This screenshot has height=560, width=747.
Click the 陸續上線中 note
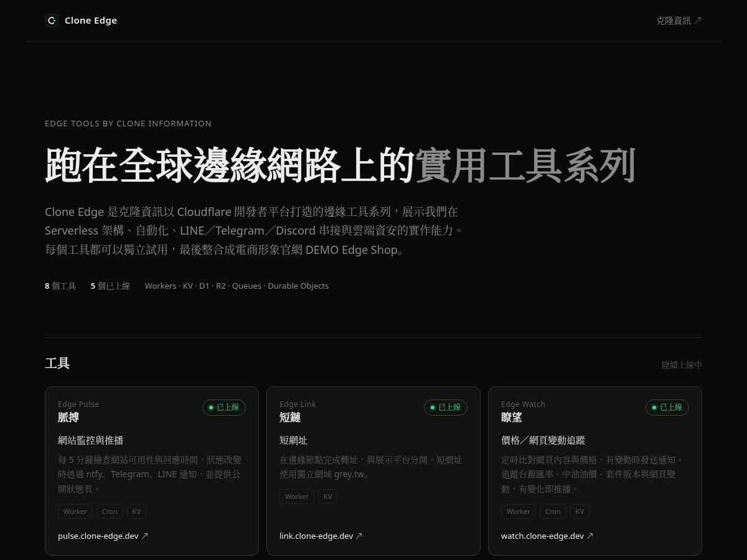[x=682, y=365]
